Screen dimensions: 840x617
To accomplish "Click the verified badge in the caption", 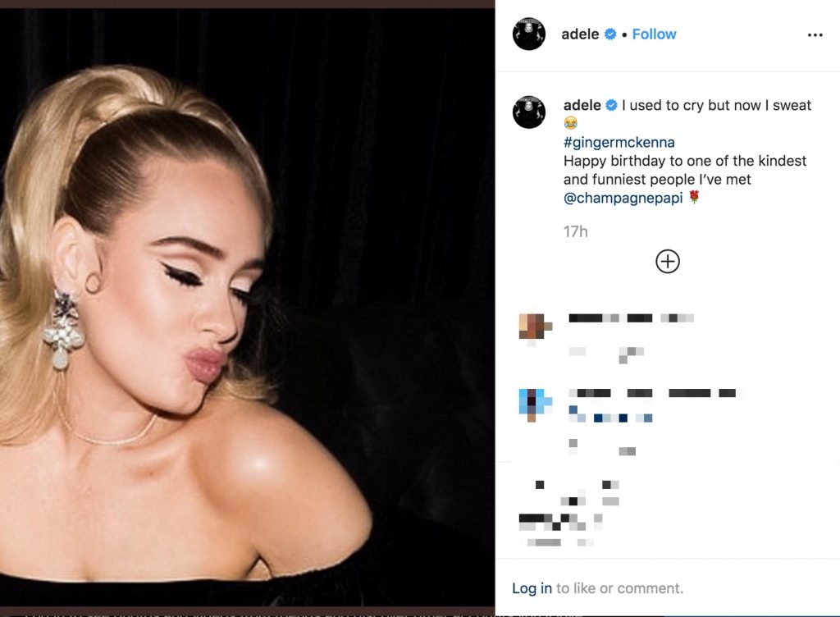I will click(611, 106).
